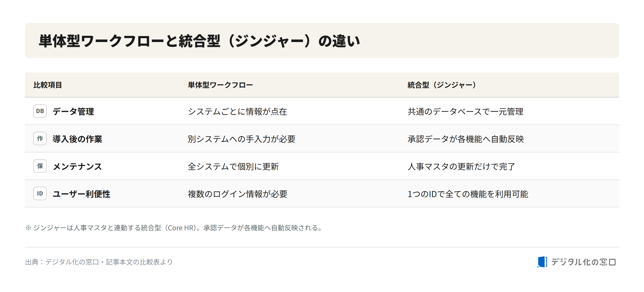Image resolution: width=644 pixels, height=292 pixels.
Task: Click the 作 icon beside 導入後の作業
Action: click(x=40, y=138)
